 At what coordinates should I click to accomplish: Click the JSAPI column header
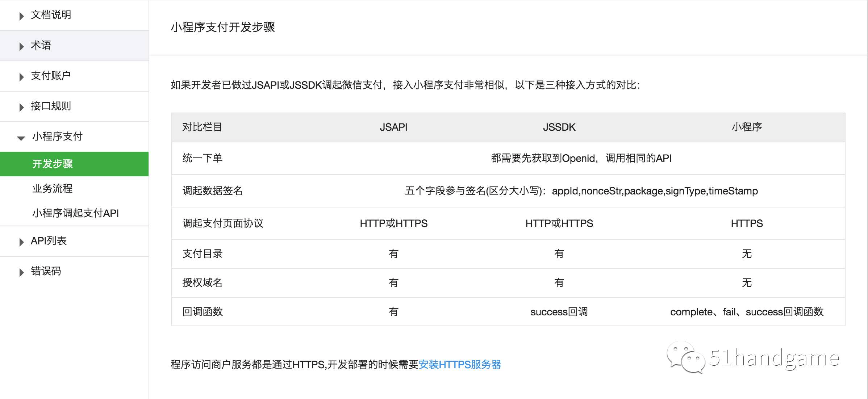point(393,127)
